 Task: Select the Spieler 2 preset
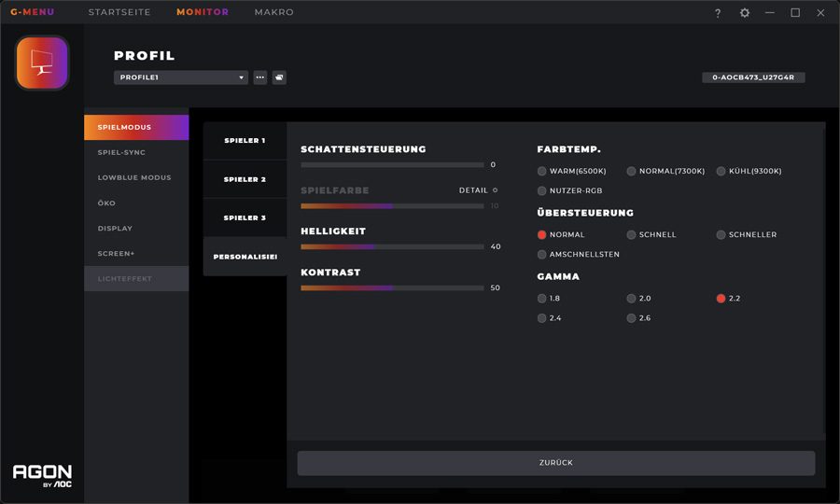(245, 179)
